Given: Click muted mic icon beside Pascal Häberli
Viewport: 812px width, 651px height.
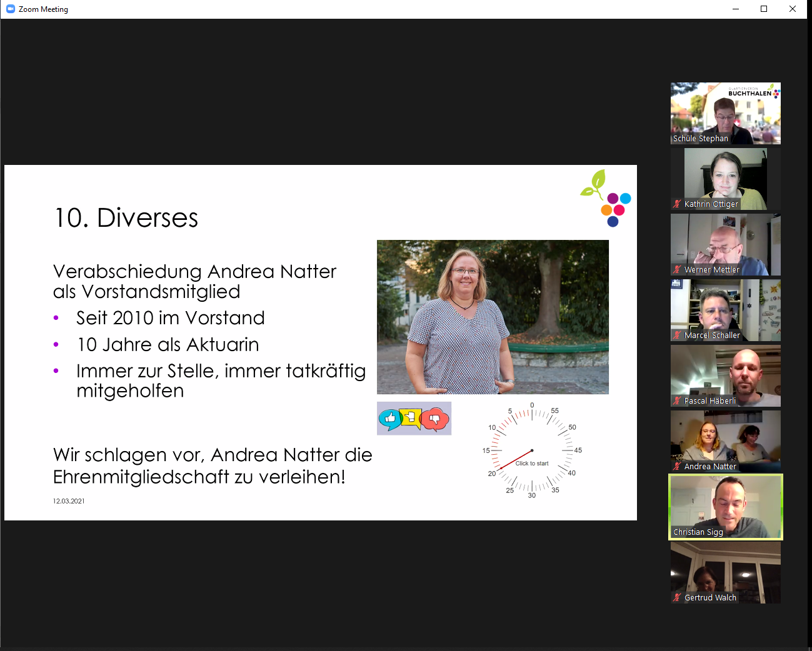Looking at the screenshot, I should tap(677, 400).
